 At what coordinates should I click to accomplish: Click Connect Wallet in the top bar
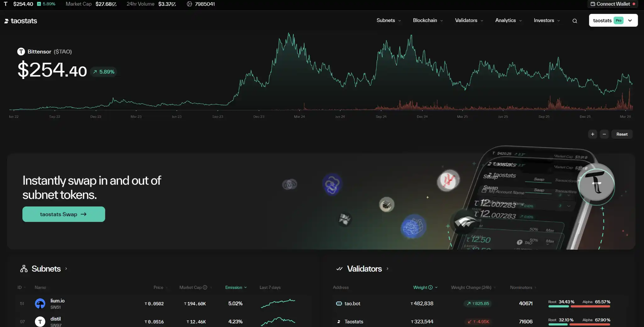pos(613,4)
